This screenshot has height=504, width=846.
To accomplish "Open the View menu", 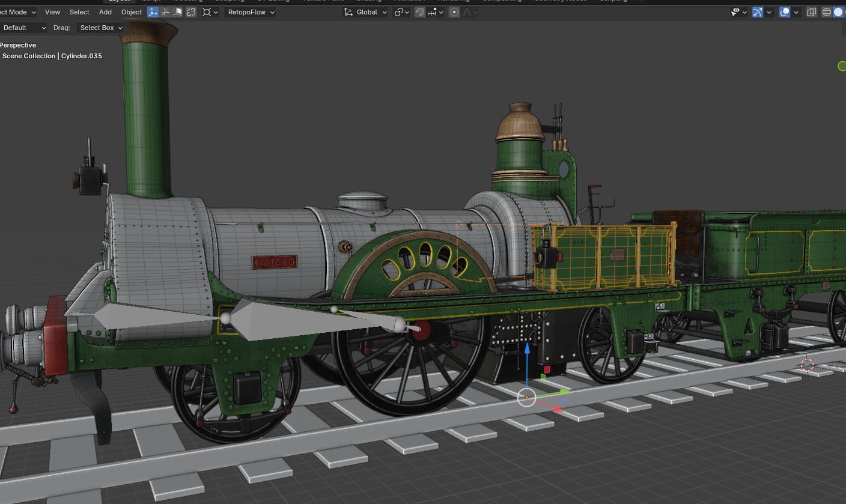I will click(x=53, y=12).
